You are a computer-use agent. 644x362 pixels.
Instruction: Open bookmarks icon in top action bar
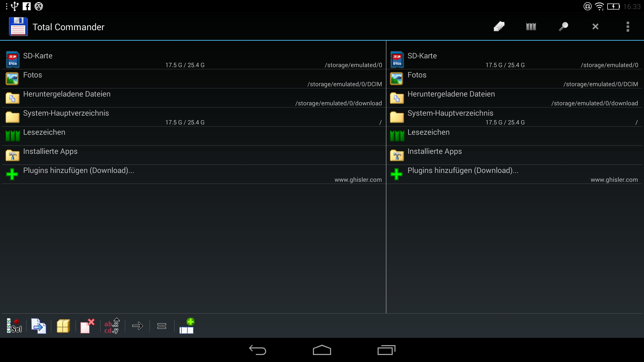tap(531, 26)
